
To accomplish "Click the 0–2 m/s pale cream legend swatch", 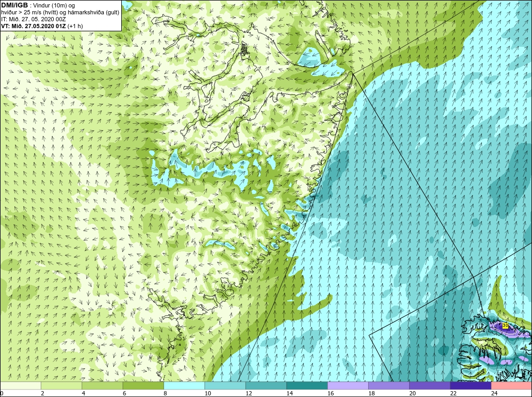I will [x=21, y=385].
